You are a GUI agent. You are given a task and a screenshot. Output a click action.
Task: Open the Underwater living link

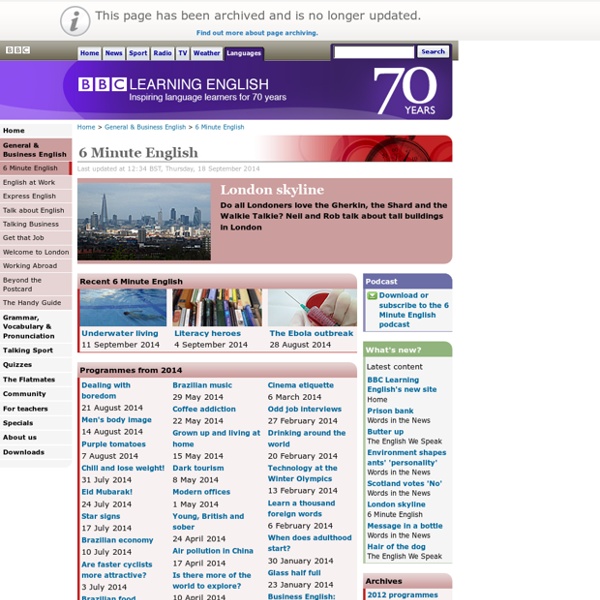pyautogui.click(x=120, y=333)
